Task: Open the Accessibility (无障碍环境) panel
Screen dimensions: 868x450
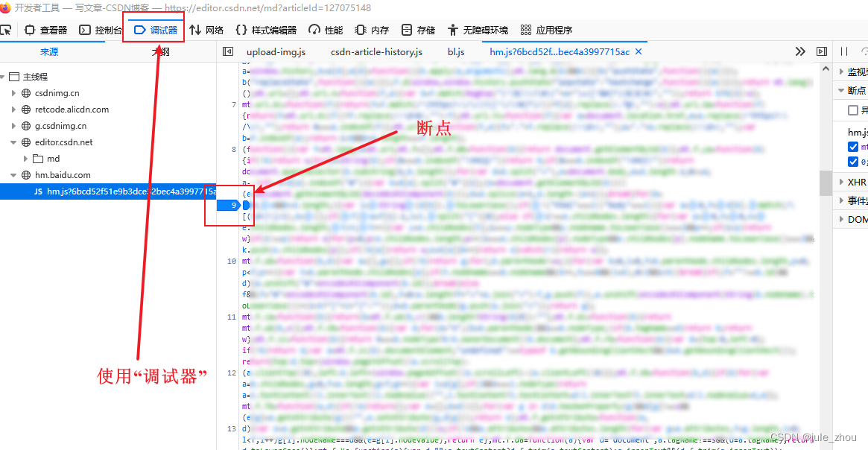Action: [478, 30]
